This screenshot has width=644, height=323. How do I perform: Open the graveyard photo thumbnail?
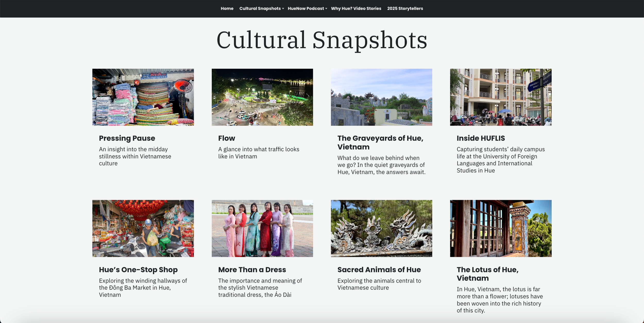click(381, 97)
